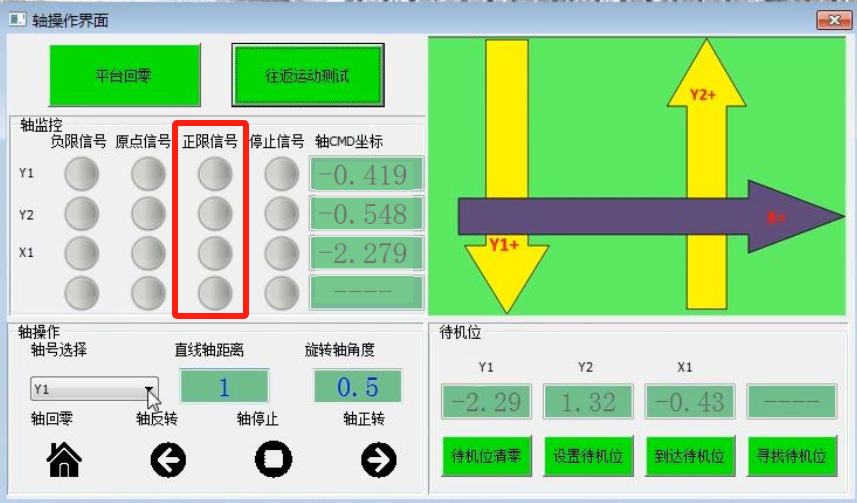Viewport: 857px width, 503px height.
Task: Click the axis home icon
Action: pyautogui.click(x=65, y=459)
